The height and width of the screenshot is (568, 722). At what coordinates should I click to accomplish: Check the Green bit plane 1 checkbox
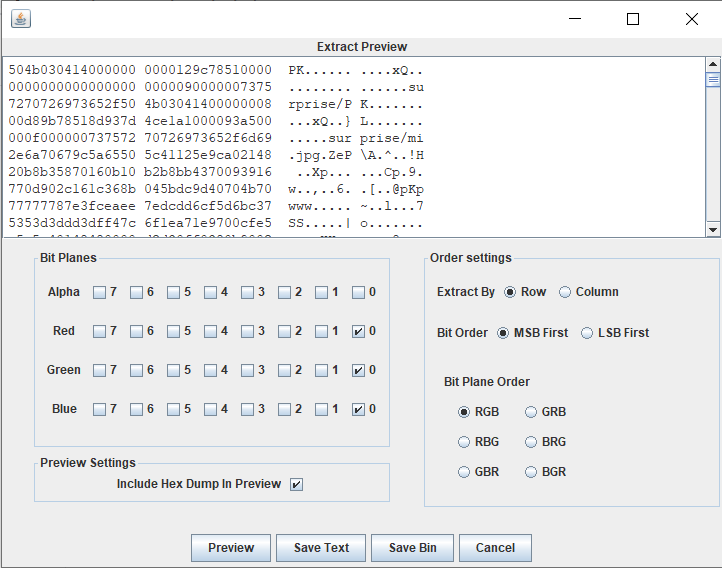pyautogui.click(x=321, y=371)
